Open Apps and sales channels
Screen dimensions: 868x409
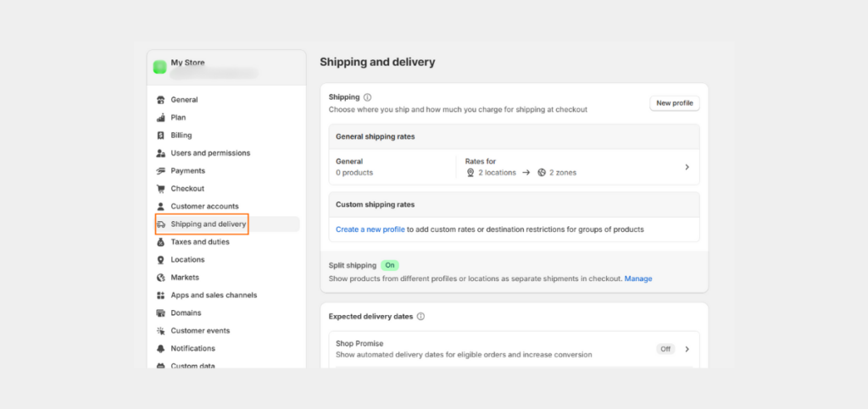(214, 296)
